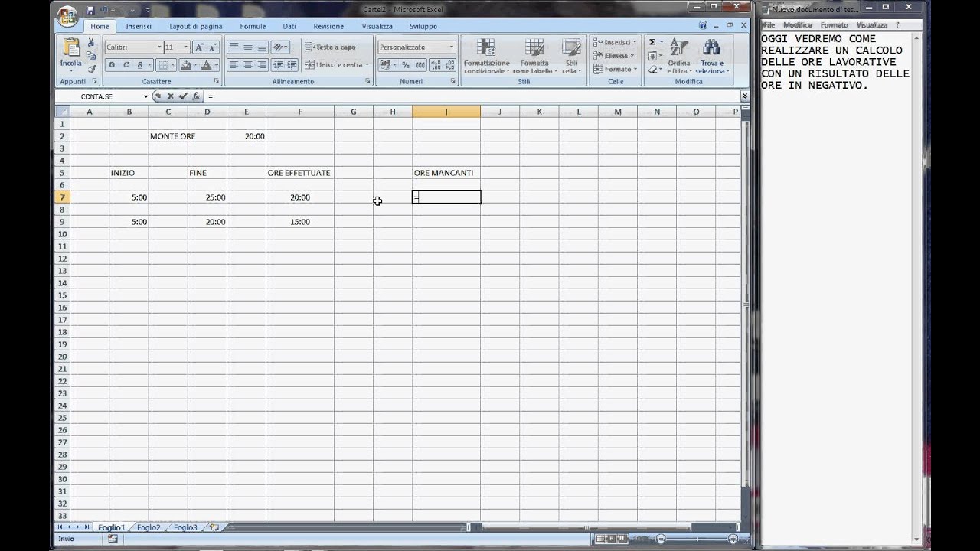980x551 pixels.
Task: Click Formato in the Celle group
Action: click(615, 69)
